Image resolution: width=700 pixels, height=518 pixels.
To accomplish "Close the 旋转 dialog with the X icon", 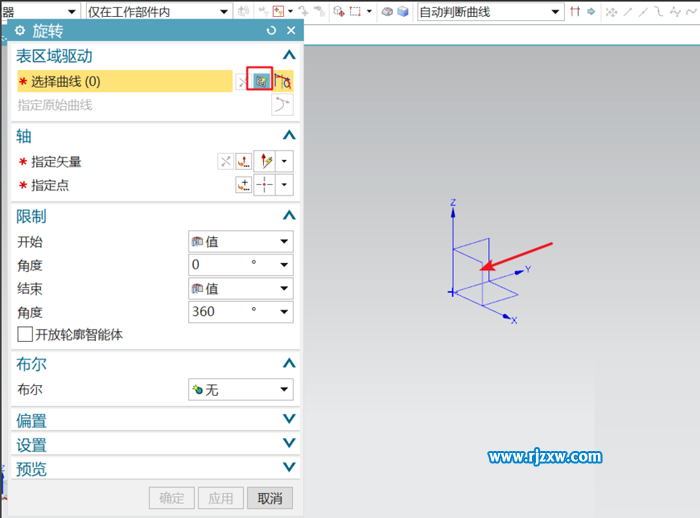I will click(291, 30).
